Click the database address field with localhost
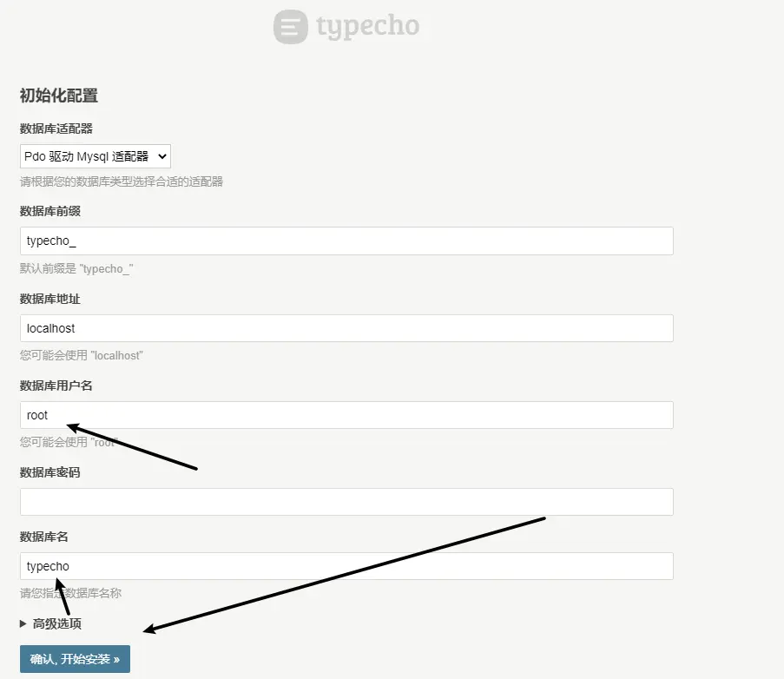784x679 pixels. coord(346,328)
